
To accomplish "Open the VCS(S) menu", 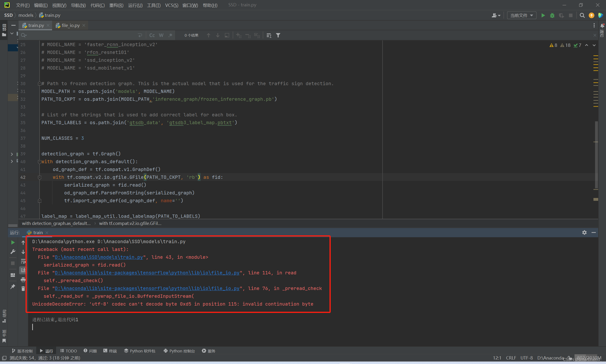I will point(172,5).
